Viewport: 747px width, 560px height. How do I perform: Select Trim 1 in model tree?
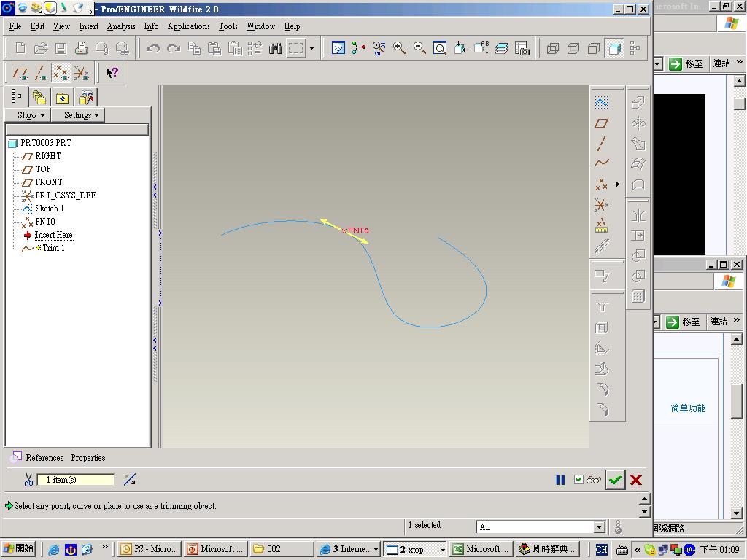53,248
